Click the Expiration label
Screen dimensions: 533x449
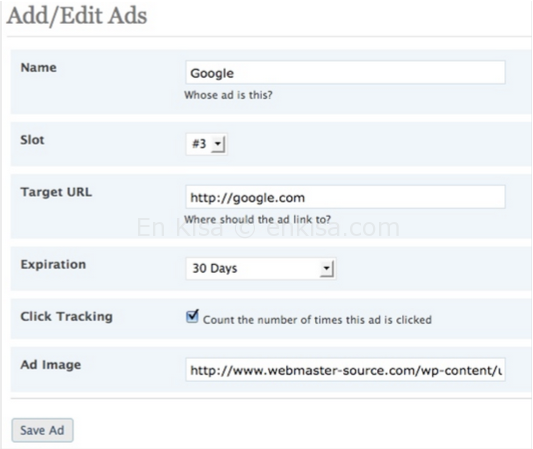(53, 264)
